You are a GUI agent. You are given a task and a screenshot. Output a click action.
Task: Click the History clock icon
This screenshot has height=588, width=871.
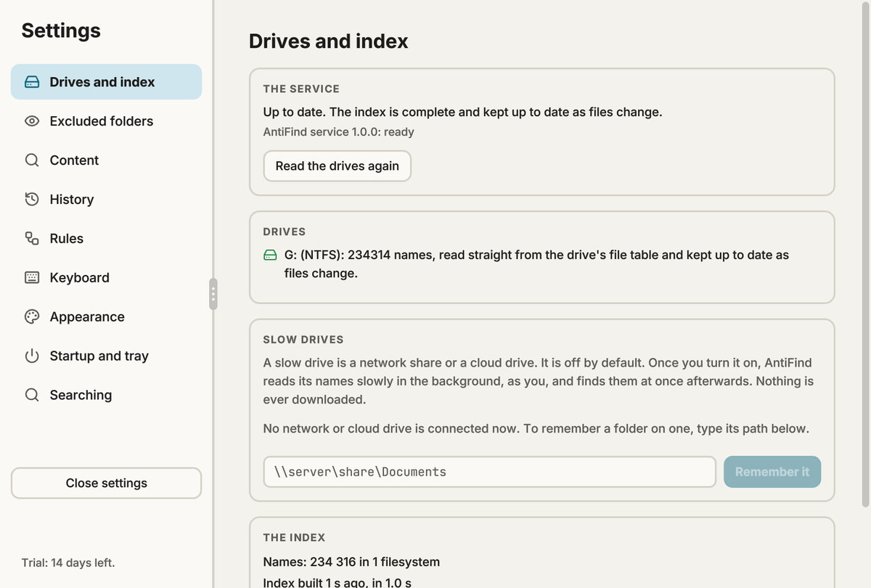[x=32, y=200]
